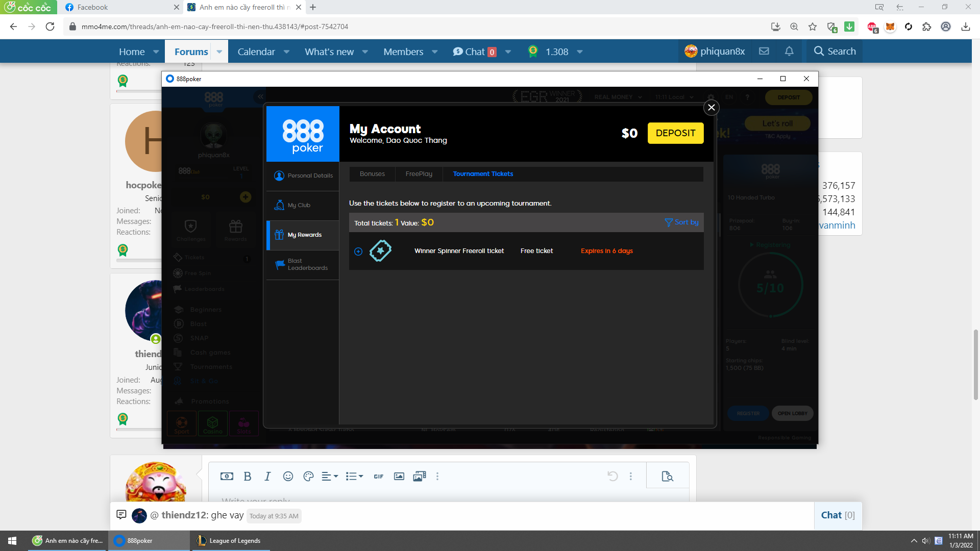Switch to the FreePlay tab

(419, 174)
